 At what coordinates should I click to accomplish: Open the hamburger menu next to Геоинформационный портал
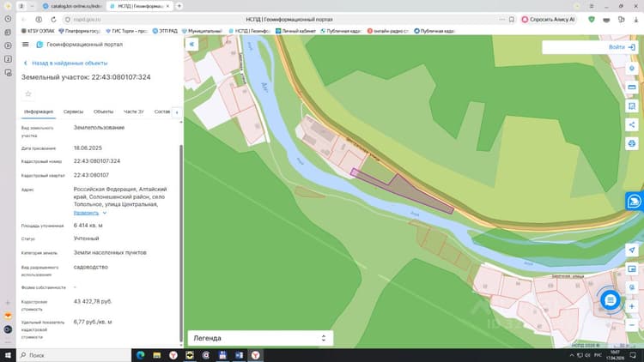(x=26, y=45)
